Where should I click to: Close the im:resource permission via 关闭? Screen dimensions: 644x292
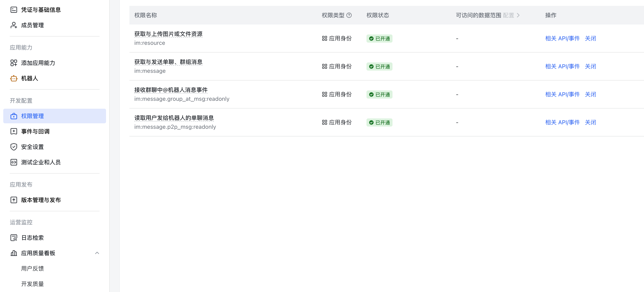590,39
